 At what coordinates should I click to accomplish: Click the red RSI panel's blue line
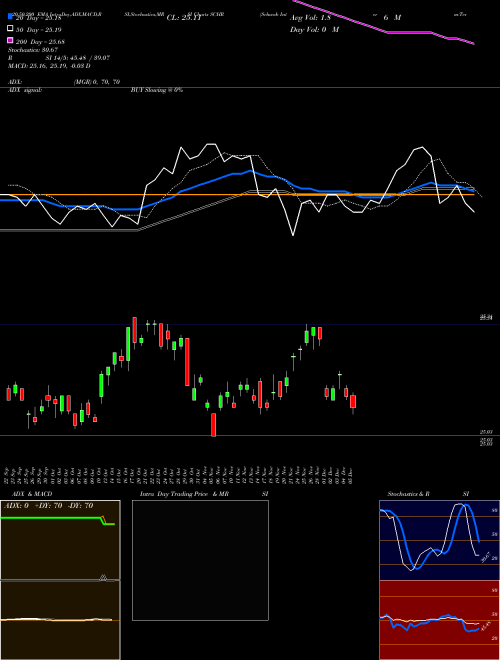pos(429,621)
